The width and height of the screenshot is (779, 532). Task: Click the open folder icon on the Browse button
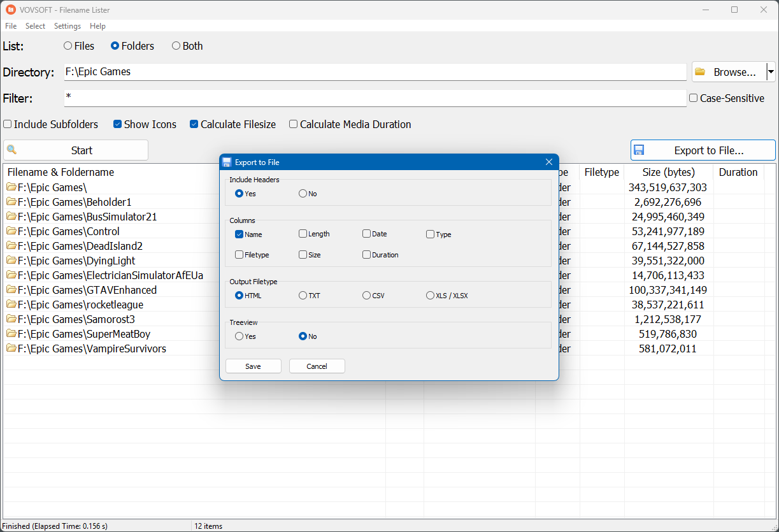tap(700, 72)
